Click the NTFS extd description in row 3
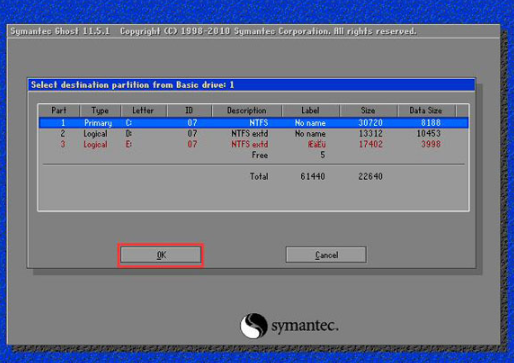514x363 pixels. 250,144
